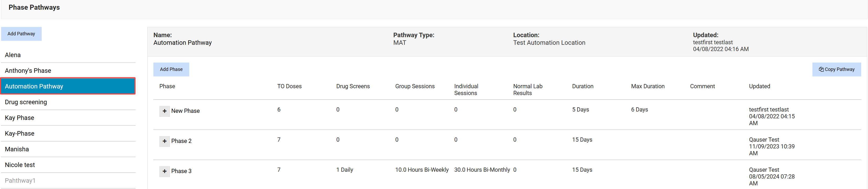Select the Nicole test pathway
The width and height of the screenshot is (868, 189).
20,165
